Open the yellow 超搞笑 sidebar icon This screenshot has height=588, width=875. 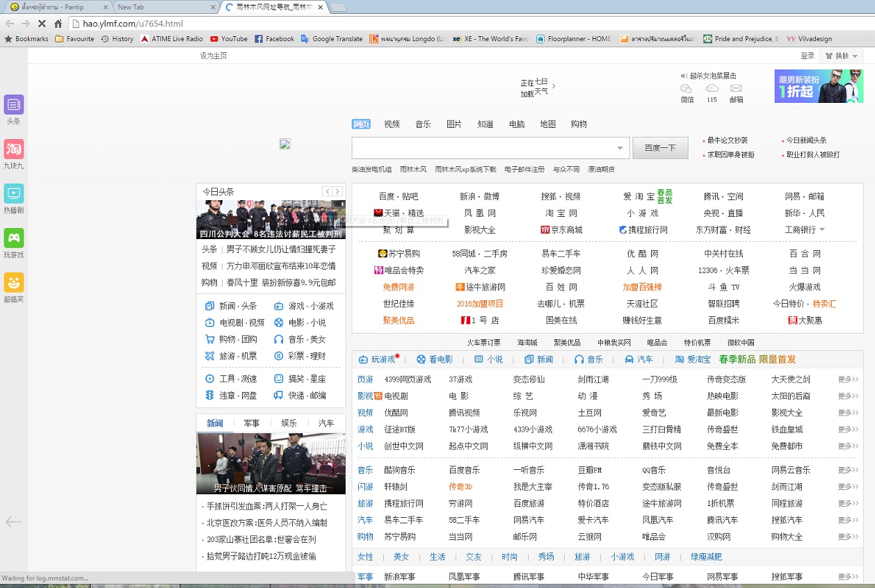(14, 283)
